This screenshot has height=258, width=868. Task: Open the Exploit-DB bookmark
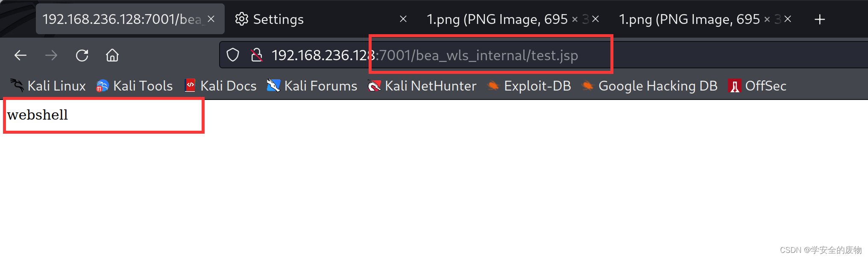click(x=537, y=85)
